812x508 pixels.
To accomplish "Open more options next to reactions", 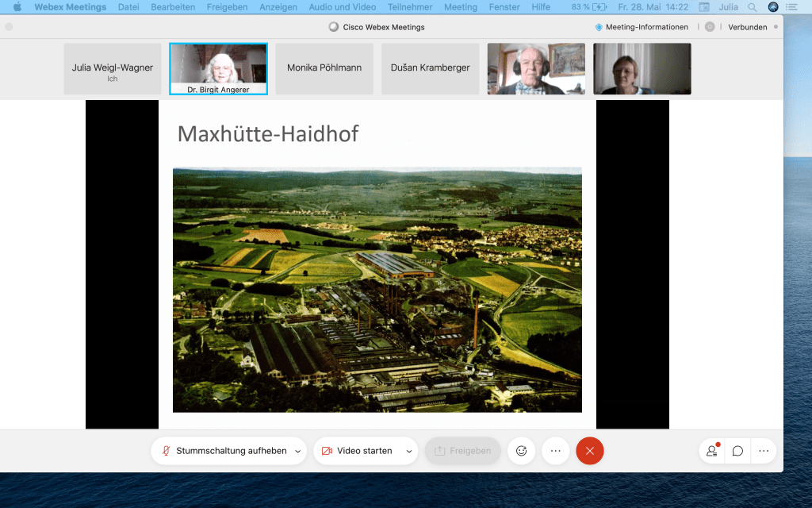I will [x=555, y=451].
